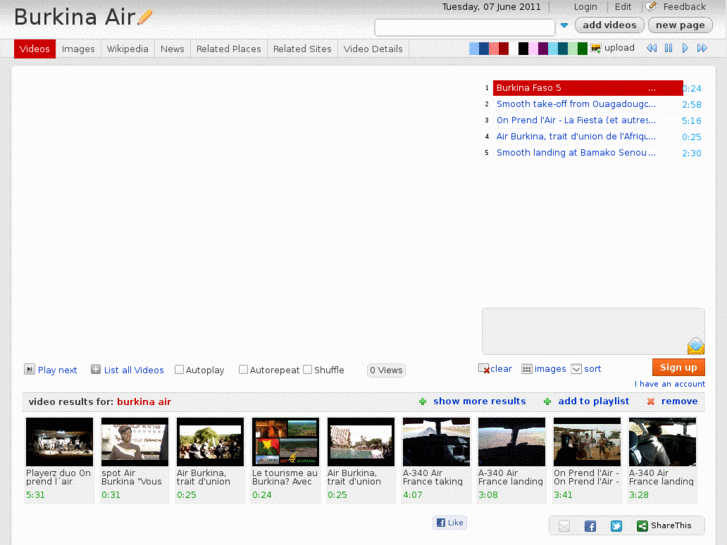Enable the Shuffle checkbox

point(307,370)
